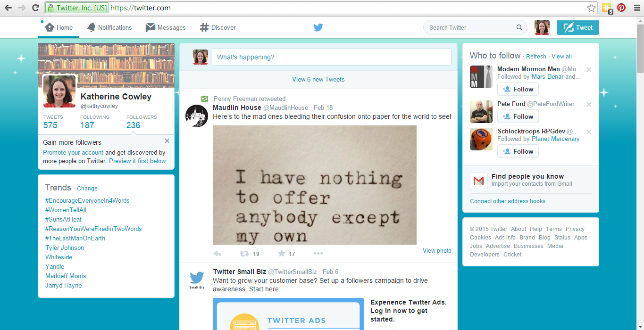644x330 pixels.
Task: Change the Trends settings
Action: point(87,188)
